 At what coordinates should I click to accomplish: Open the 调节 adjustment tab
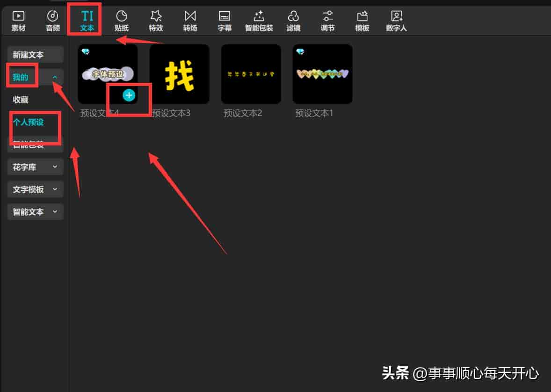[x=327, y=21]
